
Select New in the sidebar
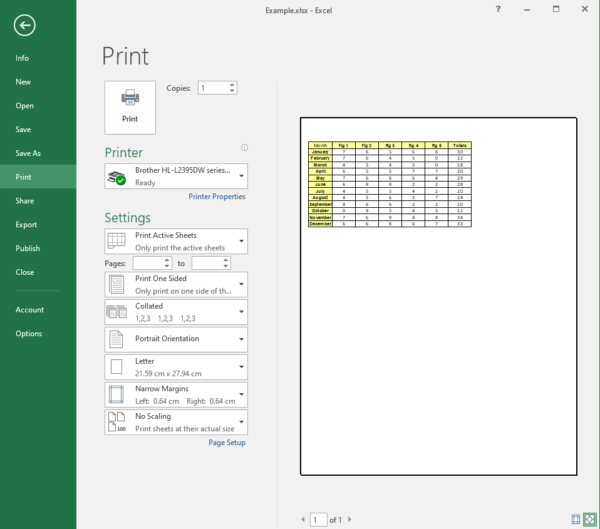click(x=23, y=82)
